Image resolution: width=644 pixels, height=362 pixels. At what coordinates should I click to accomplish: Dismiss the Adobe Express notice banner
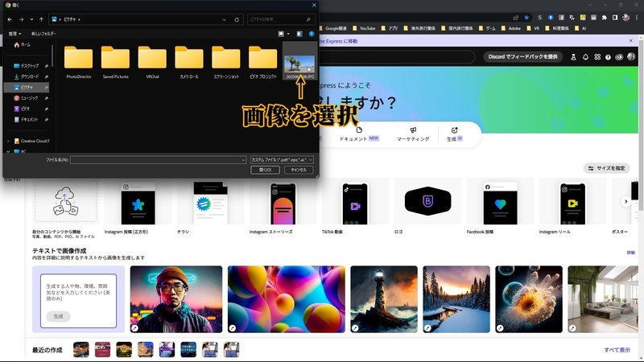pos(631,41)
